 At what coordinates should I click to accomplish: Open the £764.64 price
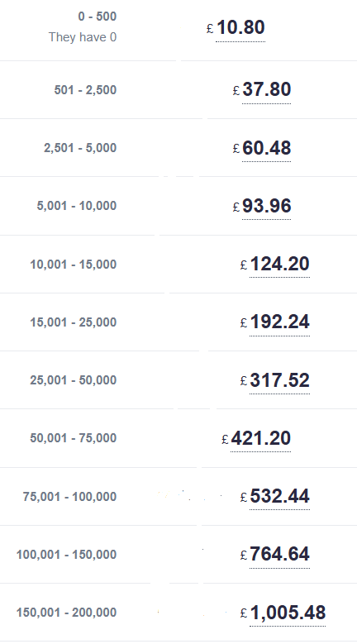pos(275,554)
